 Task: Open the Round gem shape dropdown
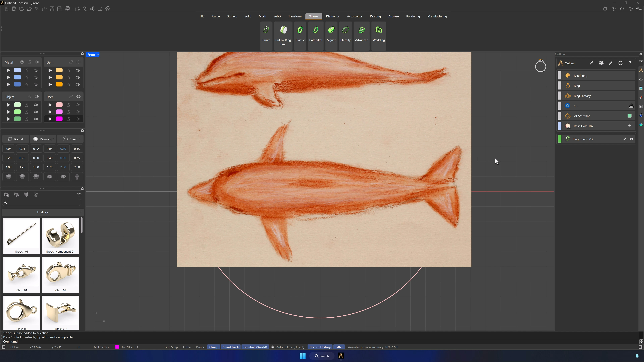coord(16,139)
